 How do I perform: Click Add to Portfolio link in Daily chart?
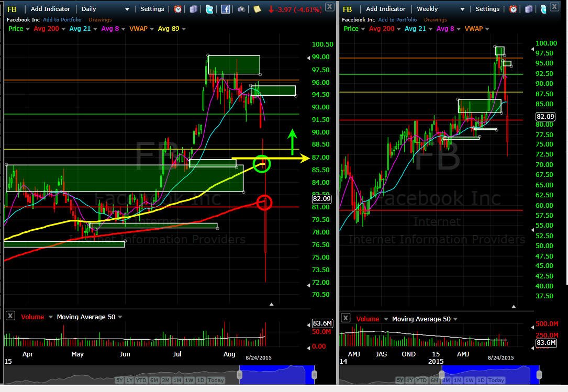[62, 19]
